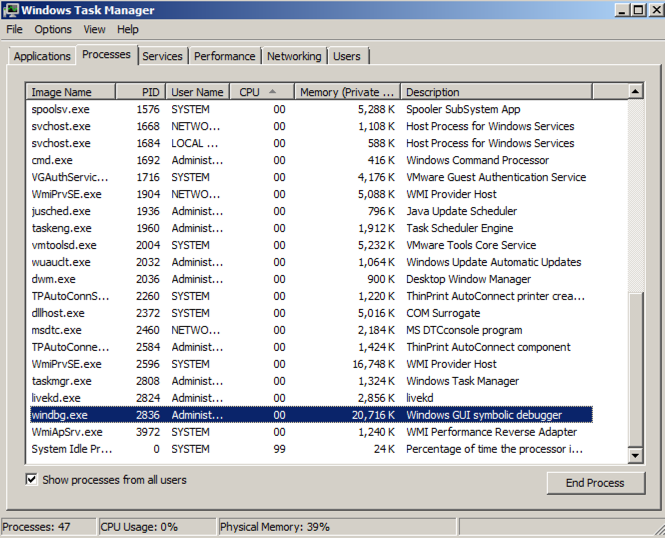The image size is (665, 538).
Task: Toggle Show processes from all users checkbox
Action: [x=32, y=480]
